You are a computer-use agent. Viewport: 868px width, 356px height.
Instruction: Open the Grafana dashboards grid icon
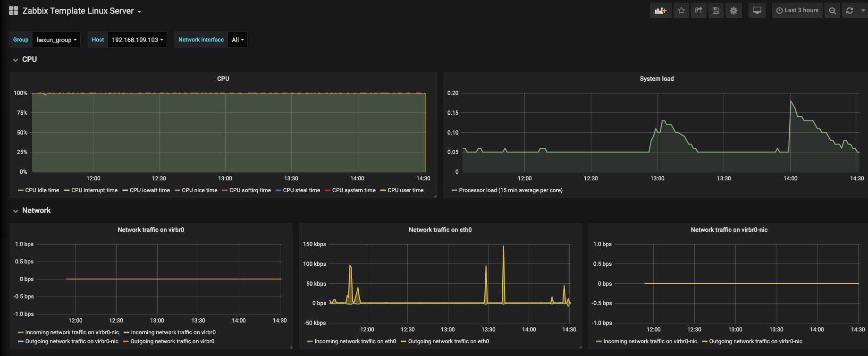pyautogui.click(x=13, y=11)
